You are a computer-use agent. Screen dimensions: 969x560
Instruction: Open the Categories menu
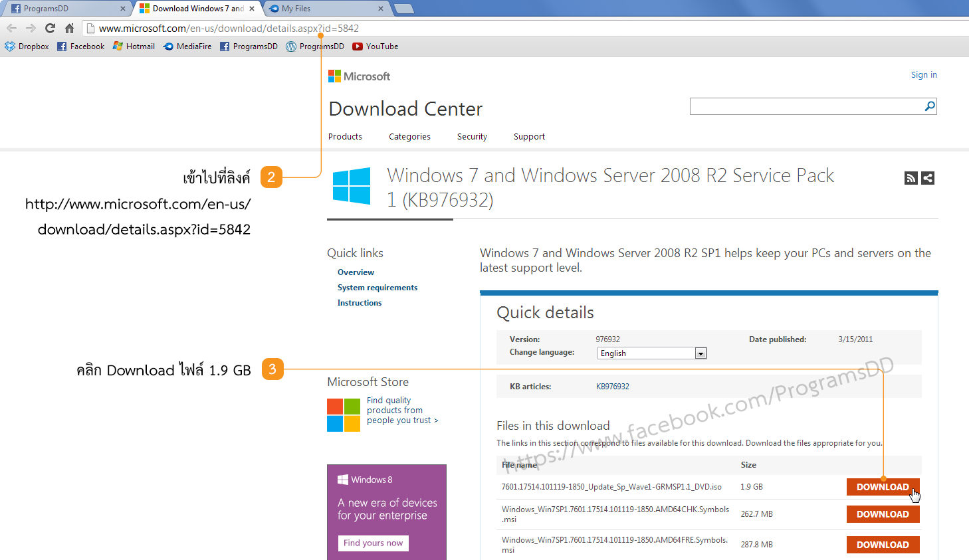click(409, 137)
